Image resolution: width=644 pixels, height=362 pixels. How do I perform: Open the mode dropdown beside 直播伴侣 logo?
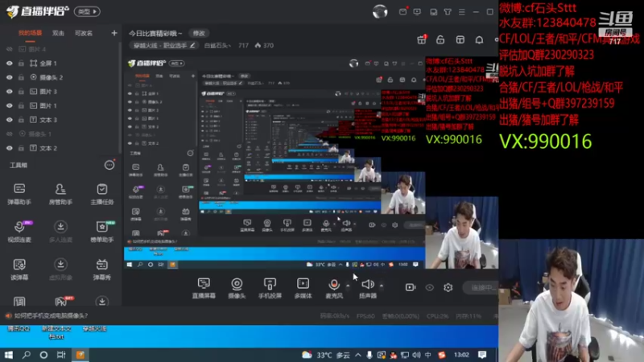[x=87, y=11]
